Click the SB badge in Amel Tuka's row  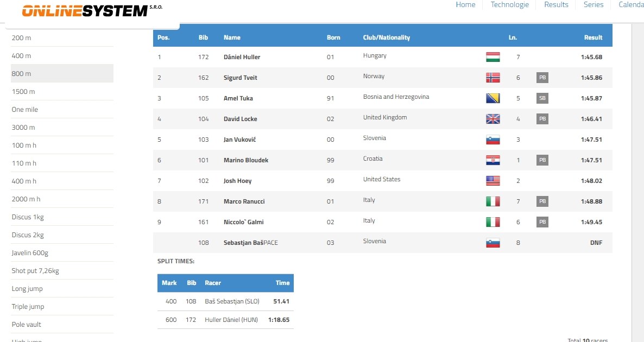542,98
